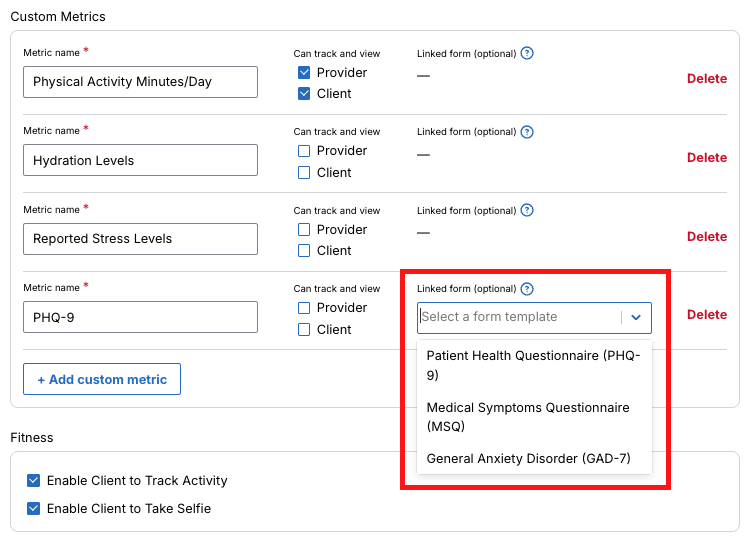This screenshot has width=753, height=542.
Task: Collapse the form template dropdown chevron
Action: click(x=636, y=317)
